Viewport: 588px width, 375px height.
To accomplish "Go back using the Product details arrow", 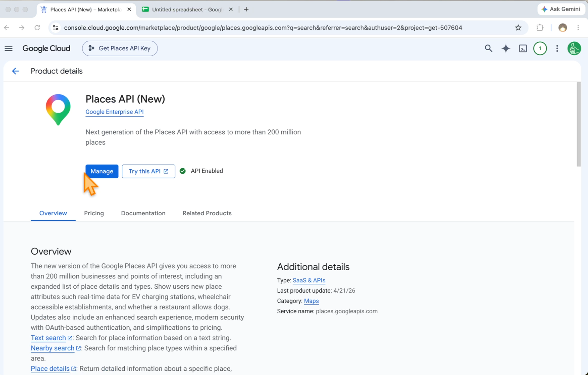I will [15, 71].
